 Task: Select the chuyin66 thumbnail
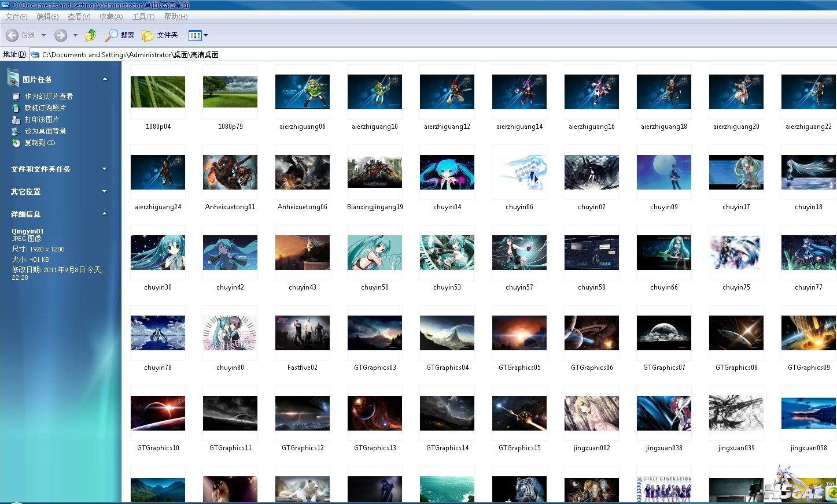[664, 253]
